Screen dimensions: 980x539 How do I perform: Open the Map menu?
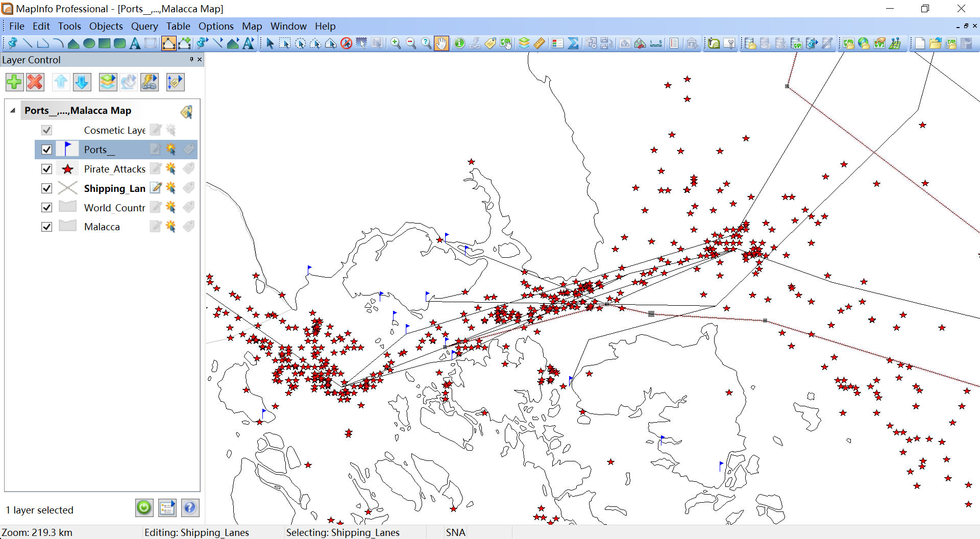pos(252,26)
